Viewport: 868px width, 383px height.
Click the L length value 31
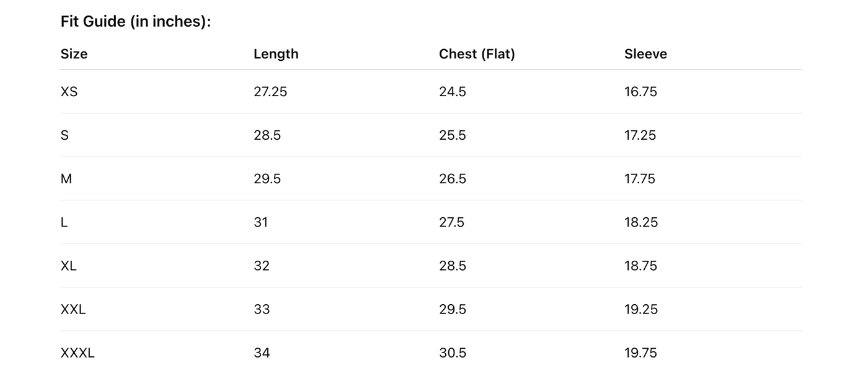(260, 222)
